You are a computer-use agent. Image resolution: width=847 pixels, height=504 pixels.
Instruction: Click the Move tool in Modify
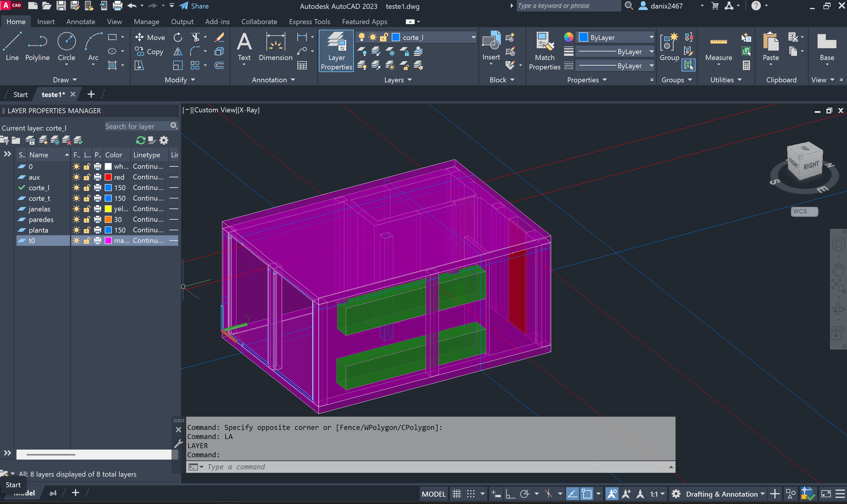click(150, 37)
